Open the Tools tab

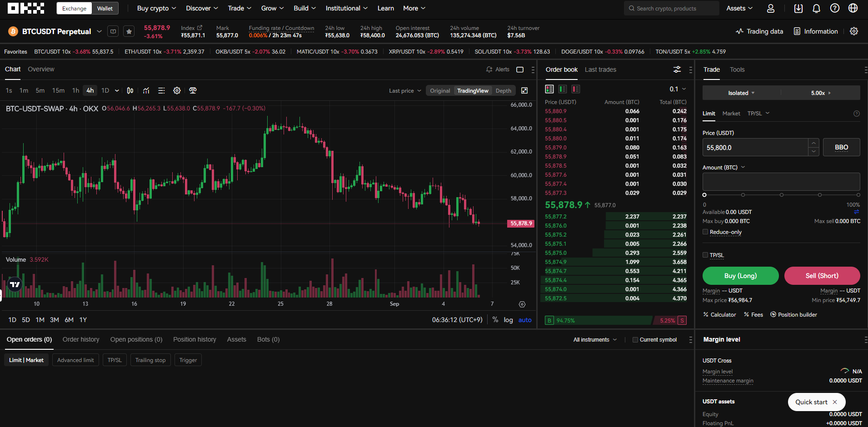pos(737,70)
